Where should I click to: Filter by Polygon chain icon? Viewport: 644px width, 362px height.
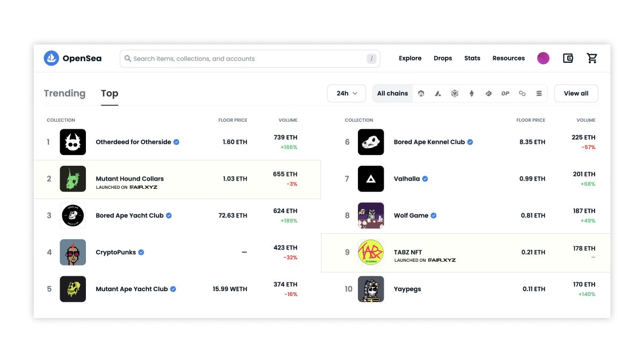522,93
